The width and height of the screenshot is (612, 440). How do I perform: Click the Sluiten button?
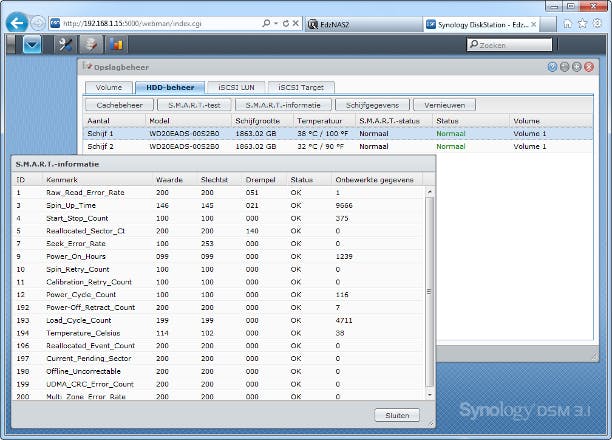[x=397, y=415]
